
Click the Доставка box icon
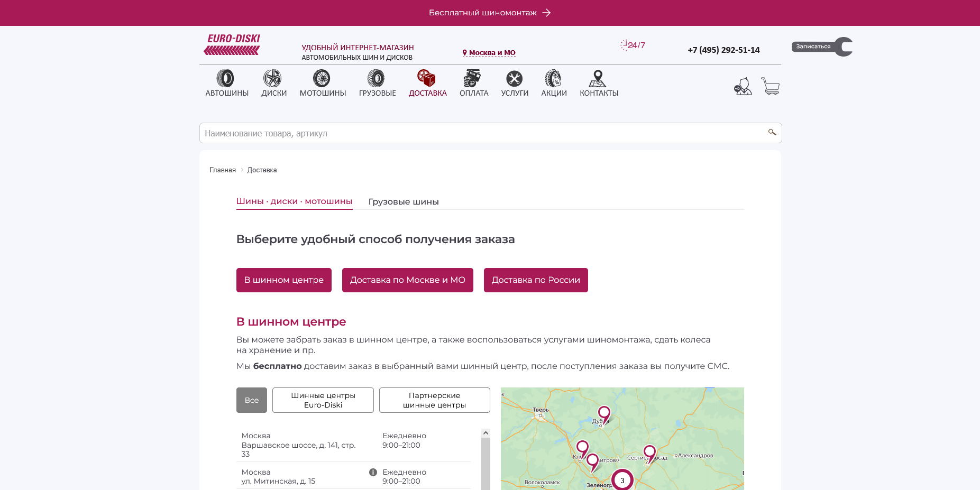pyautogui.click(x=426, y=78)
